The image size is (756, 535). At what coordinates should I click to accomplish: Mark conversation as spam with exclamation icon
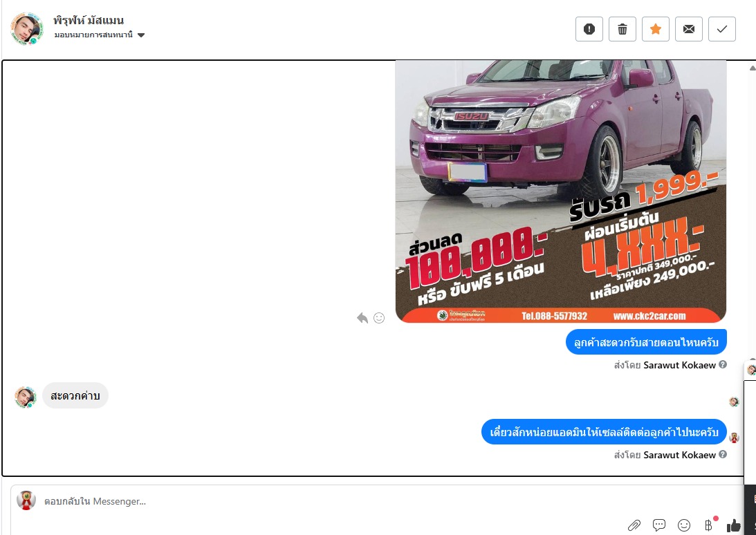[x=589, y=29]
